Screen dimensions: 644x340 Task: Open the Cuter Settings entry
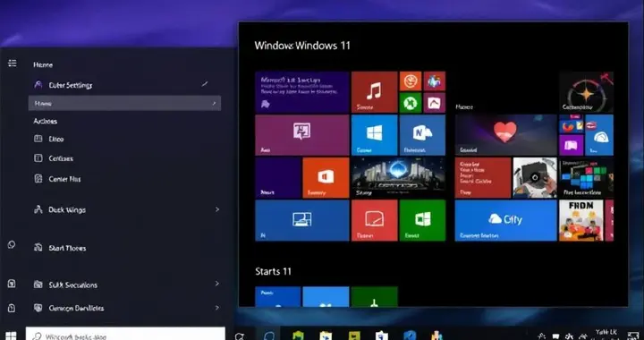point(71,85)
